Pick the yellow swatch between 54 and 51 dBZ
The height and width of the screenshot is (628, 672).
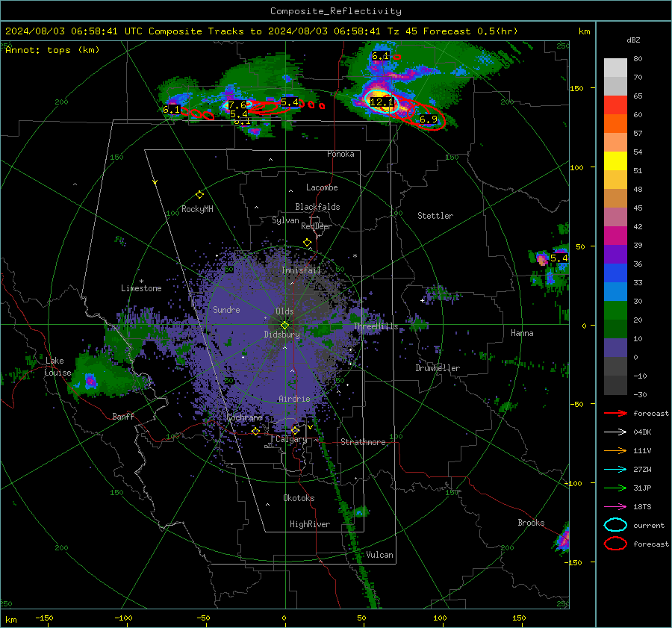click(x=615, y=161)
